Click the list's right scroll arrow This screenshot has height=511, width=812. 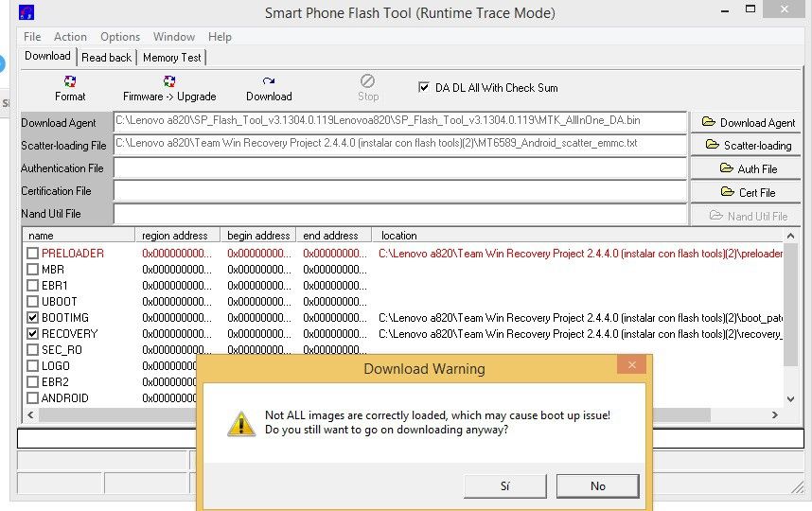point(775,414)
